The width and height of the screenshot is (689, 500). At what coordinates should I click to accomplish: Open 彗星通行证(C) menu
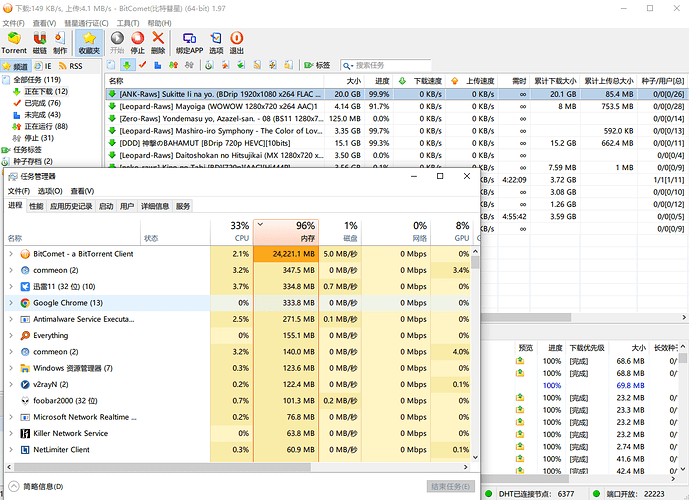pos(86,23)
